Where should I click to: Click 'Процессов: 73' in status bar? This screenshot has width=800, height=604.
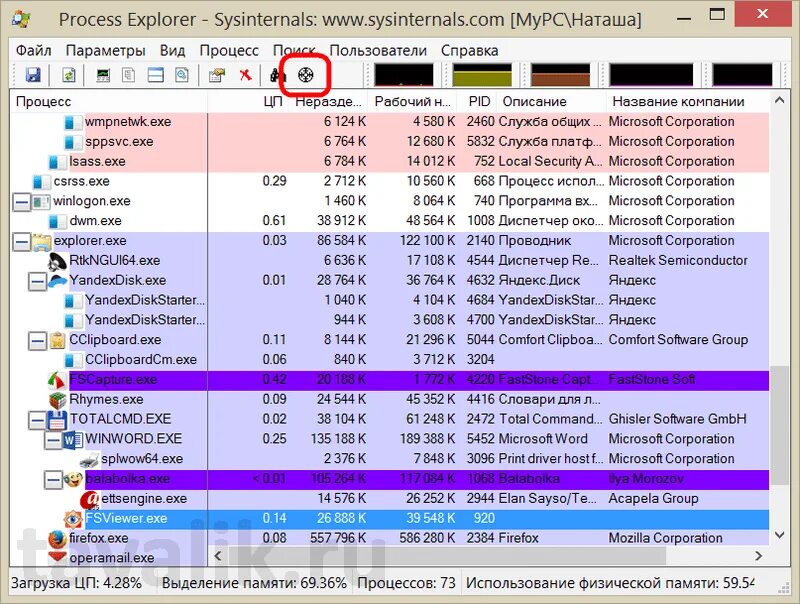click(406, 583)
